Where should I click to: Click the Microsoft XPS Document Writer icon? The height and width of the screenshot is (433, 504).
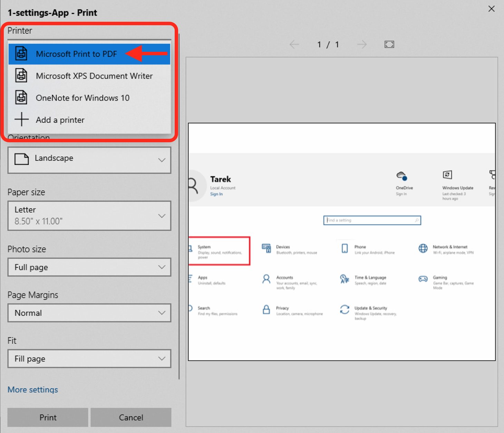[x=21, y=76]
